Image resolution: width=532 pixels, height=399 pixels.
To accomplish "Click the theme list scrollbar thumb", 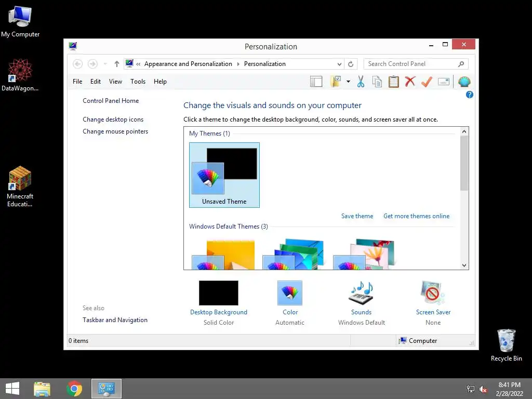I will click(464, 163).
